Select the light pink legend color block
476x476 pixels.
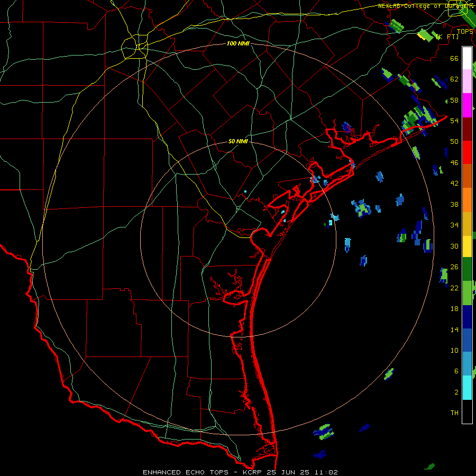pos(467,81)
